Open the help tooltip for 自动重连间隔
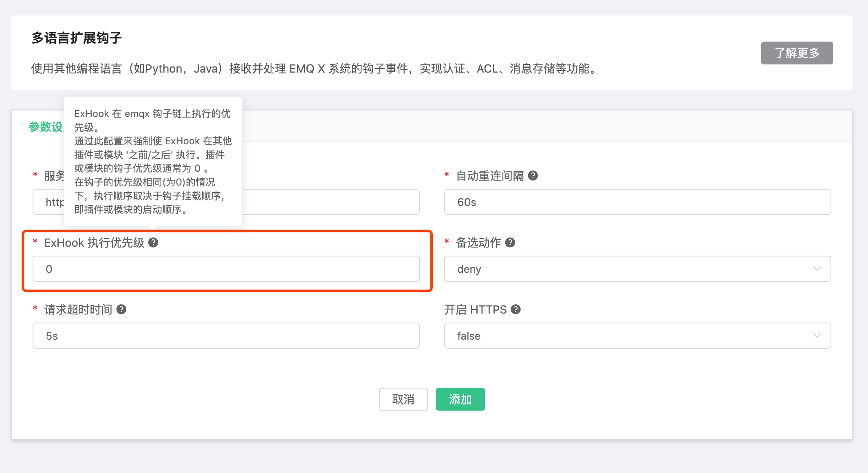Screen dimensions: 868x473 (x=533, y=176)
